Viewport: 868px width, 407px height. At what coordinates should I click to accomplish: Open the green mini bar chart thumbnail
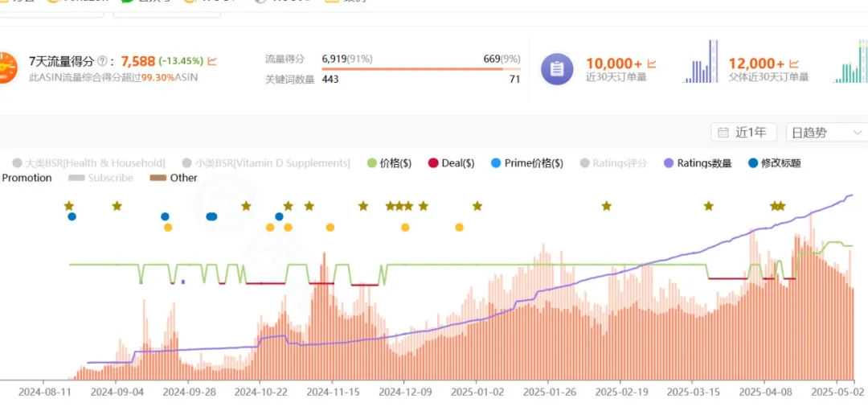tap(851, 61)
